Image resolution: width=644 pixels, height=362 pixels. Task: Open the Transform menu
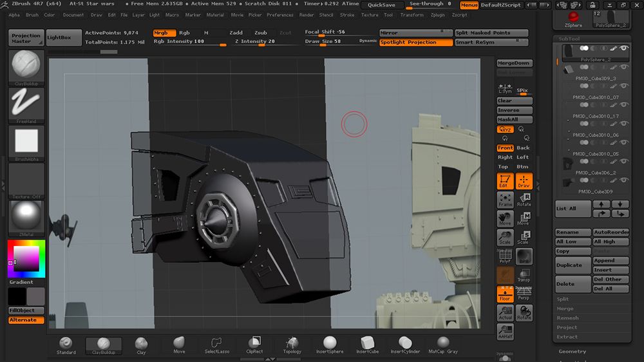pyautogui.click(x=412, y=15)
